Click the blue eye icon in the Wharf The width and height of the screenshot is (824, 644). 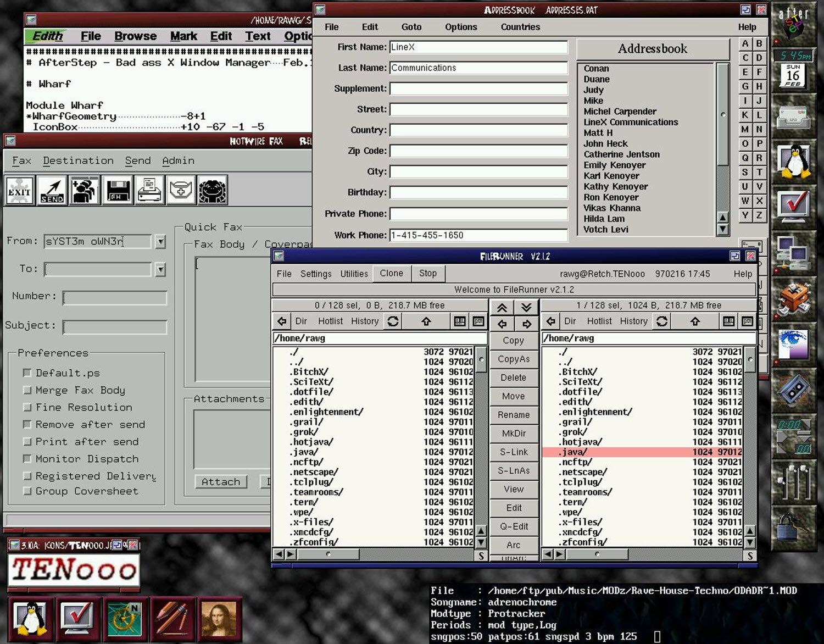[x=793, y=344]
